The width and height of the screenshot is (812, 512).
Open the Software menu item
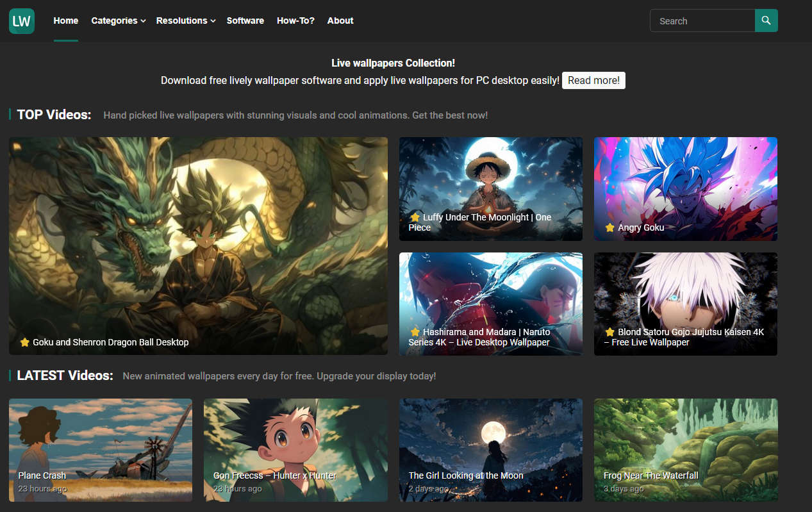pos(245,21)
